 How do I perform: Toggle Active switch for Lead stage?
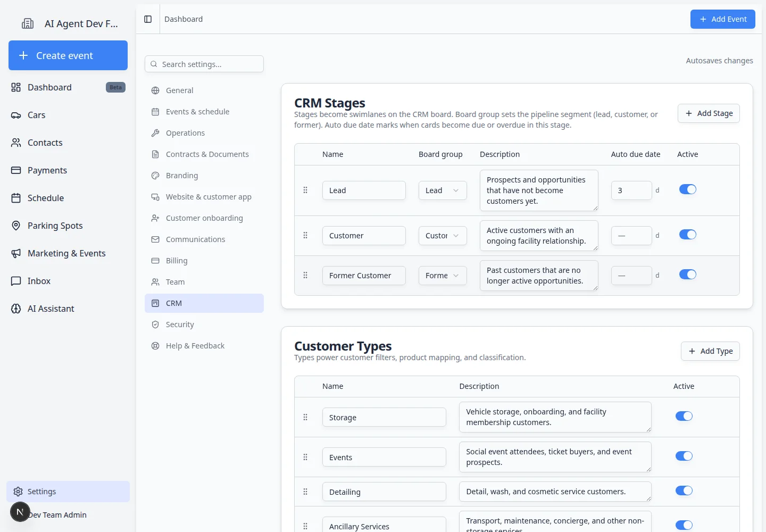click(x=688, y=189)
